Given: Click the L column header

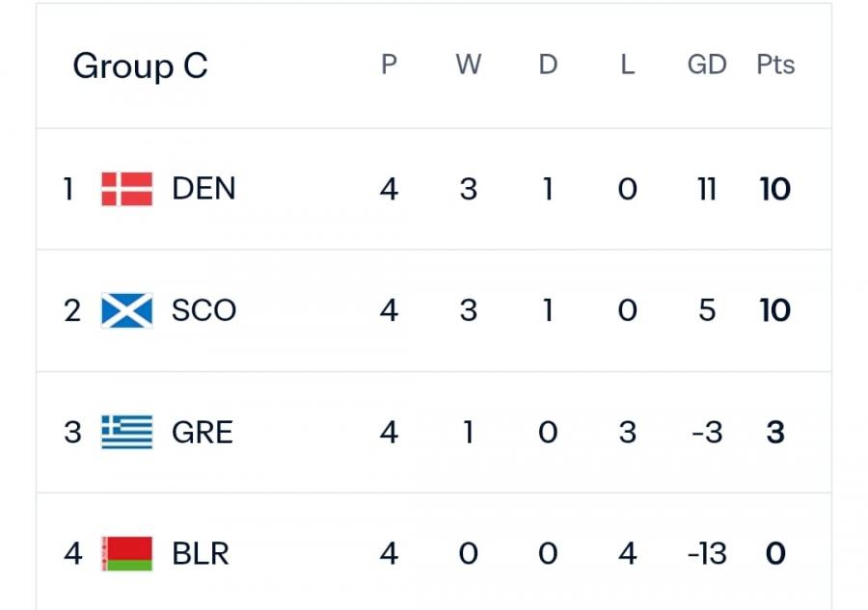Looking at the screenshot, I should (627, 65).
